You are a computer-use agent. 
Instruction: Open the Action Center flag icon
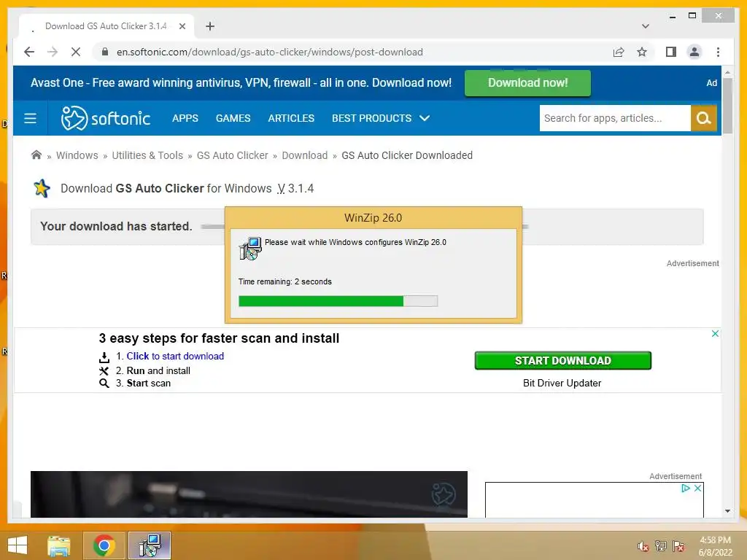click(x=678, y=546)
